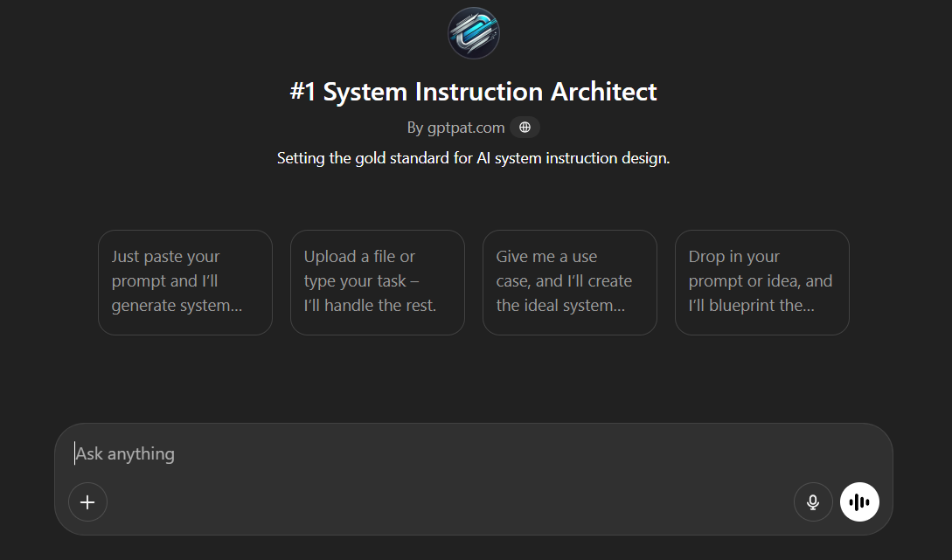Select the "Just paste your prompt" starter card
The height and width of the screenshot is (560, 952).
pos(185,282)
